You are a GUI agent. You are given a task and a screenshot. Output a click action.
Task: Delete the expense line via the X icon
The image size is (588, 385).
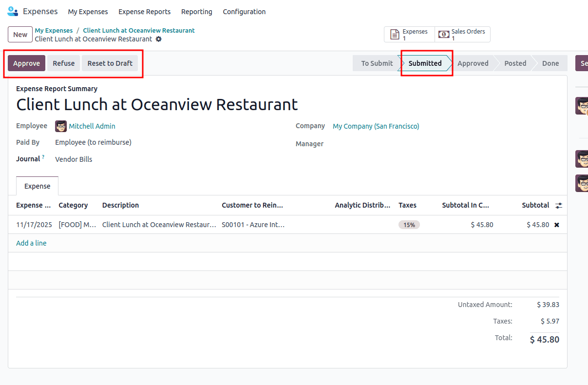point(556,225)
